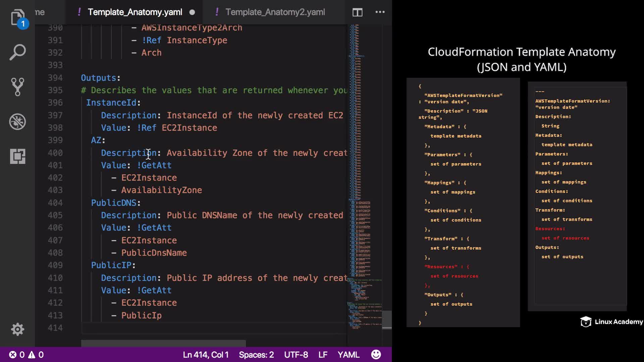Open the More Actions ellipsis menu

[380, 12]
